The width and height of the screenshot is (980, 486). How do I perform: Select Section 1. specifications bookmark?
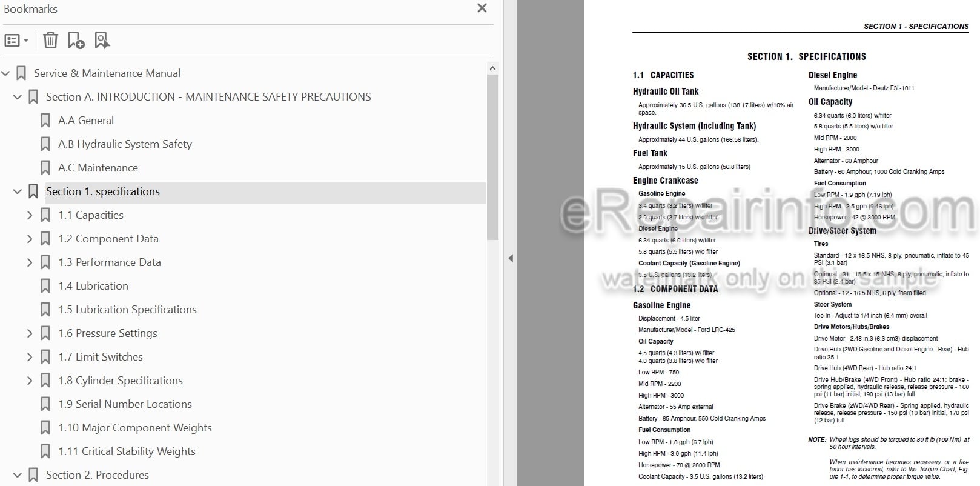pyautogui.click(x=103, y=191)
